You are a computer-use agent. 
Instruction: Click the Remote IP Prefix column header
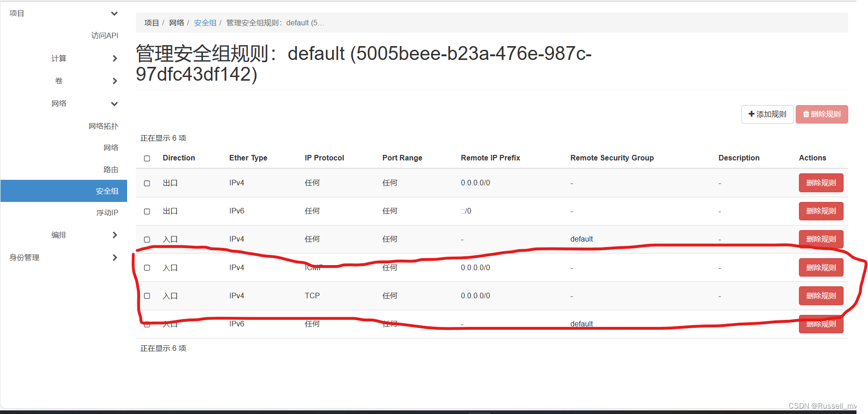tap(490, 158)
